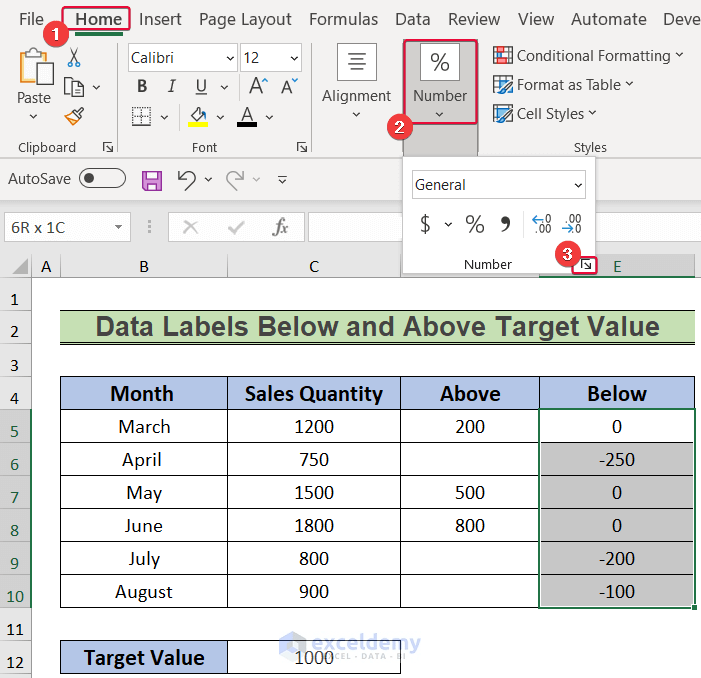Open Cell Styles menu

coord(545,114)
